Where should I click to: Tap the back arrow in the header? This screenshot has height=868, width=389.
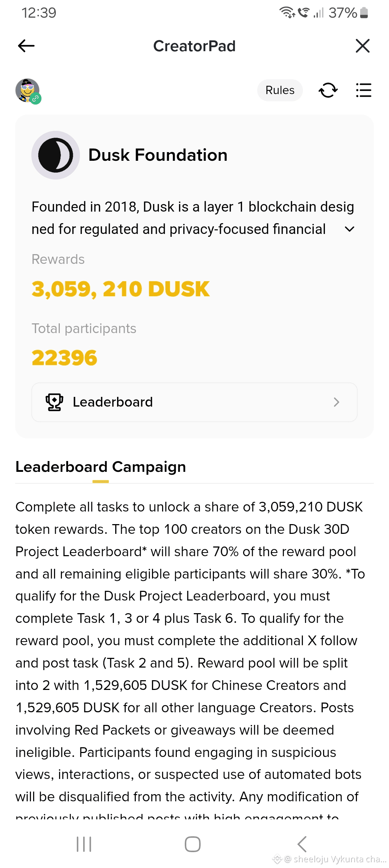[x=26, y=46]
